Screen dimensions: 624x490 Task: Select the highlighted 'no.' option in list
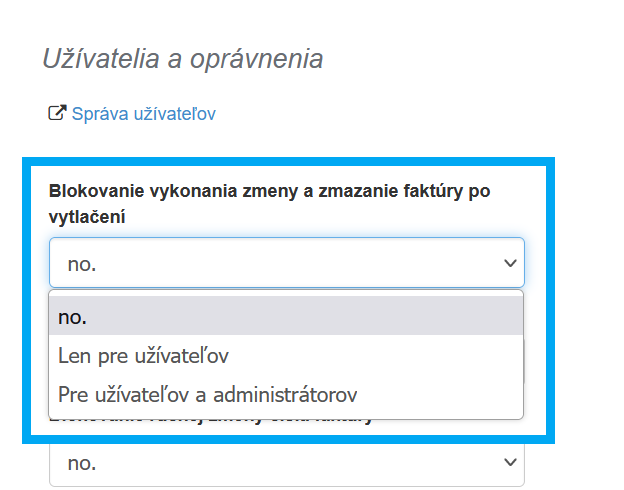tap(285, 316)
